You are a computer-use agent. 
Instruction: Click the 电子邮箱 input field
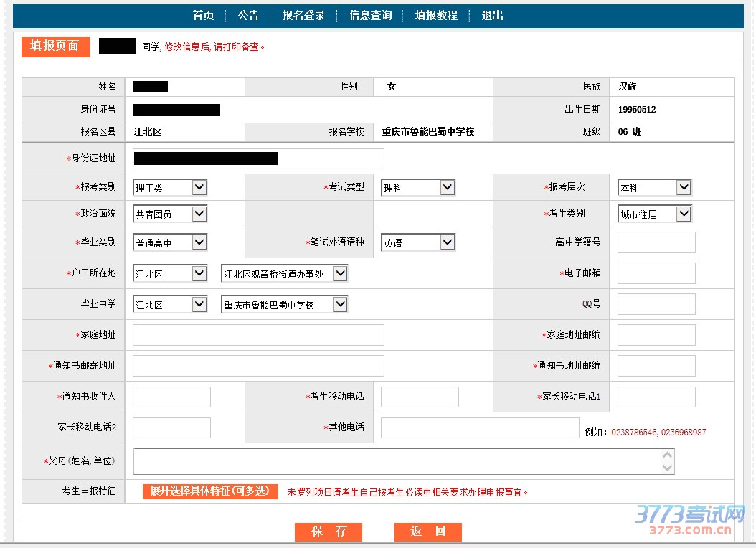(x=656, y=273)
